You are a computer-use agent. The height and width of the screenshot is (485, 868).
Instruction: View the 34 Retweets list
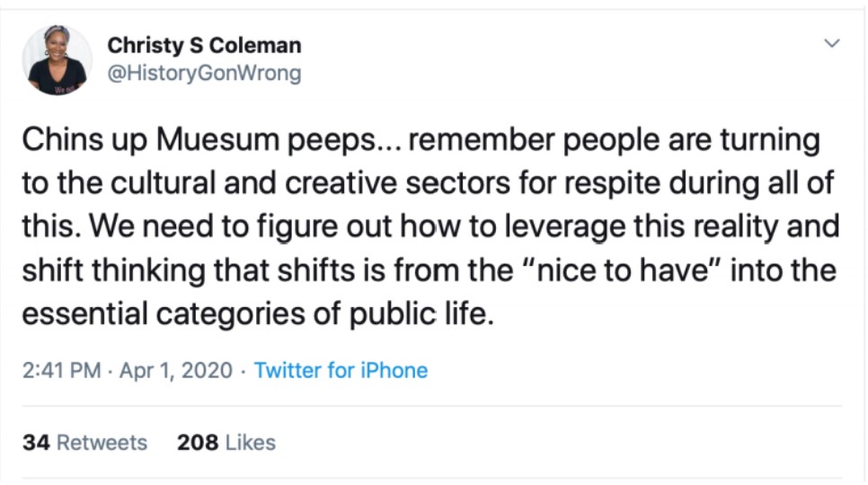84,442
